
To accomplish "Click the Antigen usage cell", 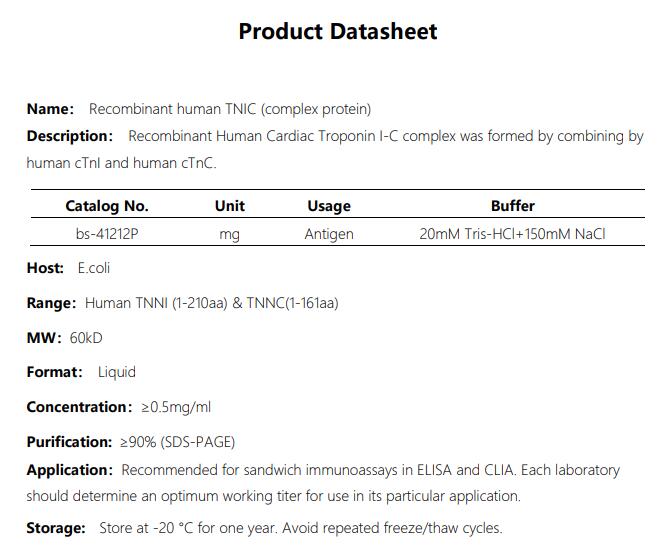I will [329, 234].
